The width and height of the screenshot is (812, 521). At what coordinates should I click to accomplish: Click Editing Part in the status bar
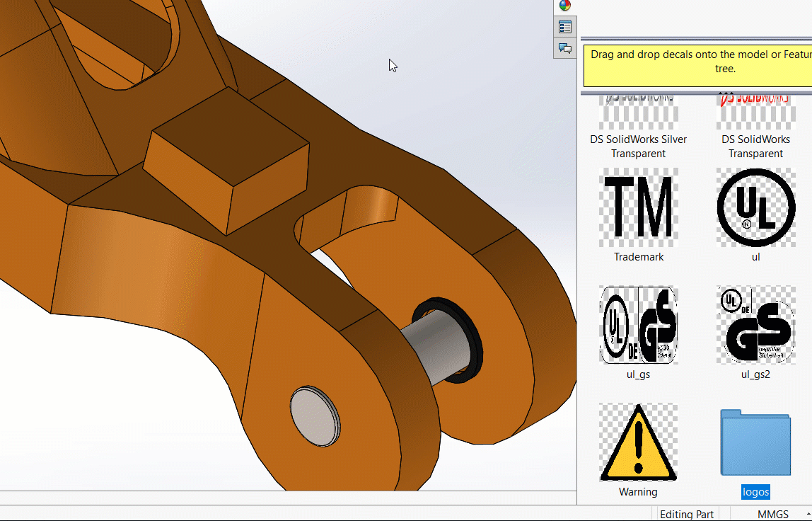click(685, 514)
